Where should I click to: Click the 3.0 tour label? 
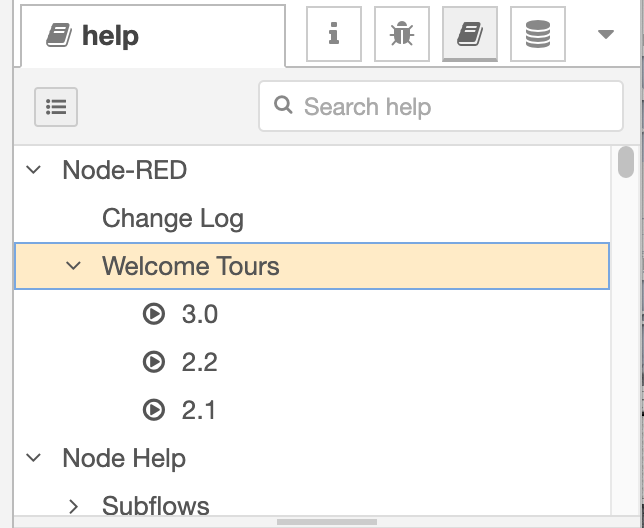click(200, 315)
